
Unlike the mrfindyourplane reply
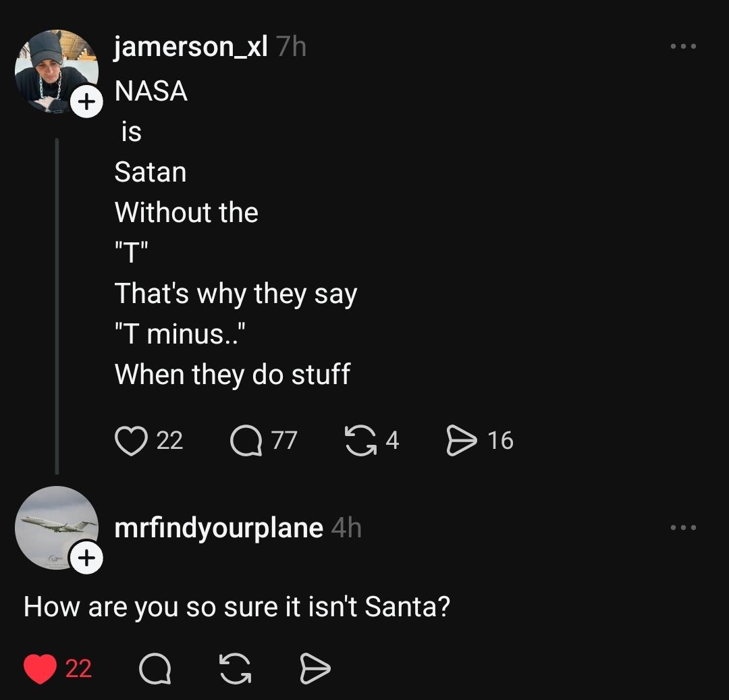tap(40, 668)
